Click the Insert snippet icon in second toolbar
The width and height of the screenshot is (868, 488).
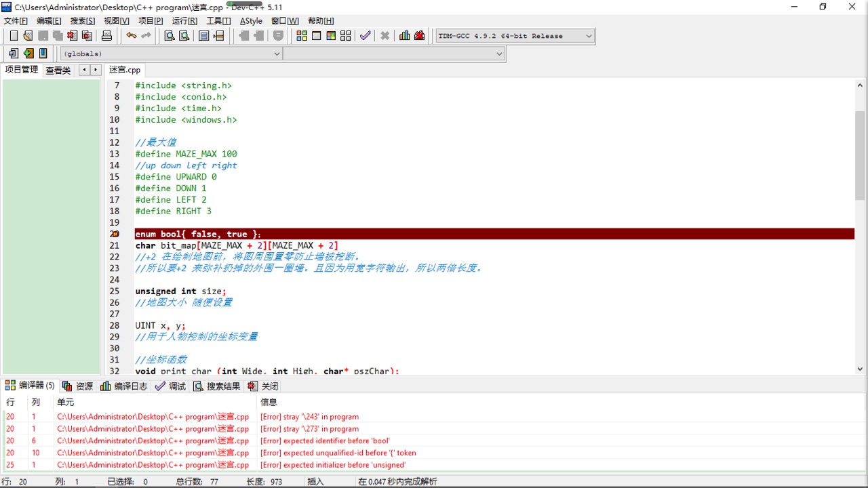pos(14,54)
